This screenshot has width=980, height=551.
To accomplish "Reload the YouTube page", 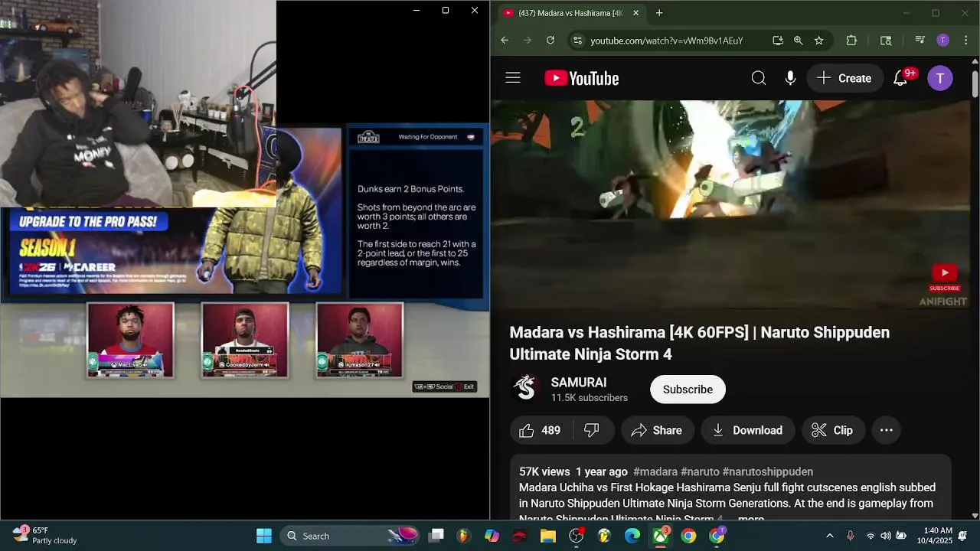I will click(550, 41).
